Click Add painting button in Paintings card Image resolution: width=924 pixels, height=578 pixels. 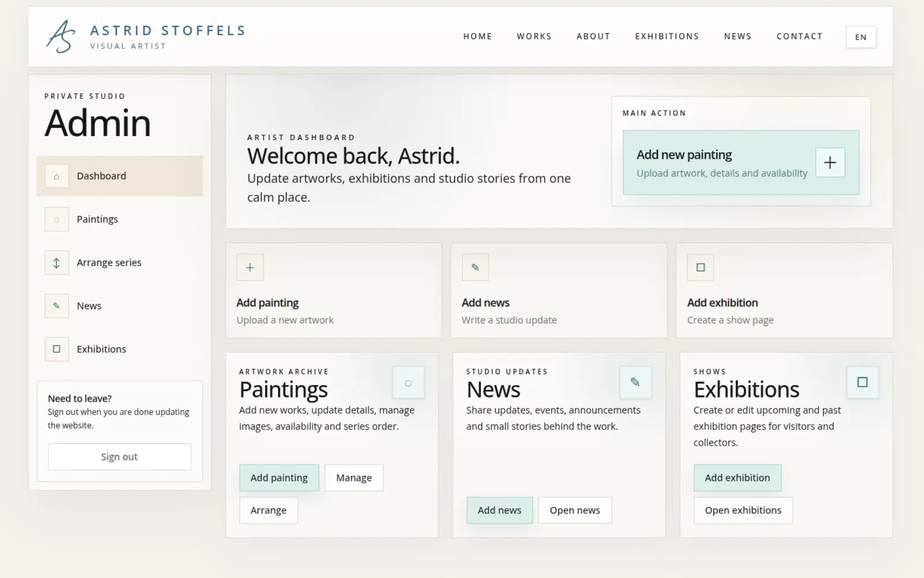279,478
